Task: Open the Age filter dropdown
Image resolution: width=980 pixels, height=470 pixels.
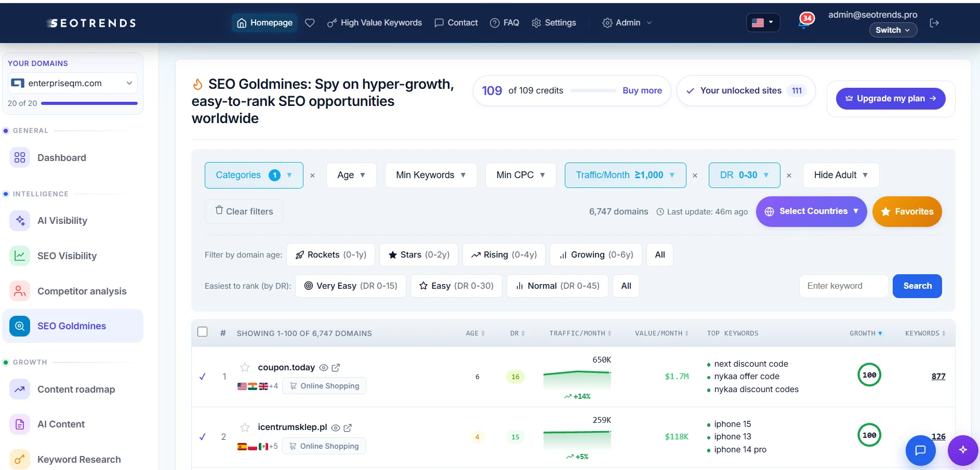Action: pyautogui.click(x=351, y=176)
